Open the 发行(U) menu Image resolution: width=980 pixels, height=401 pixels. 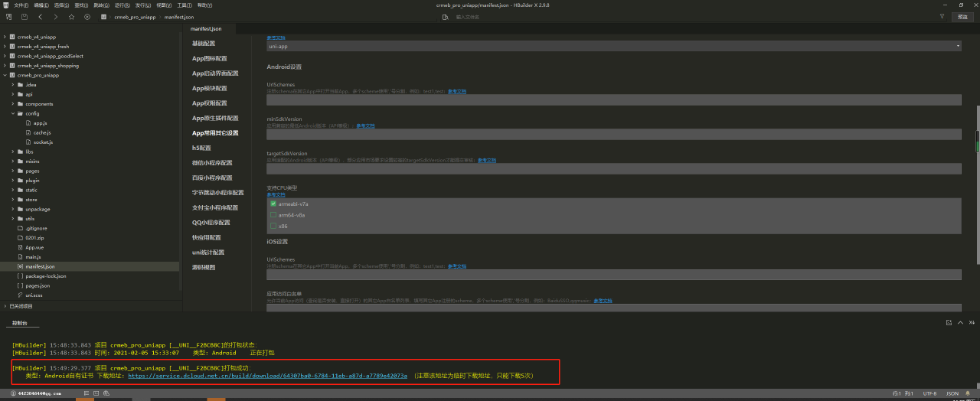(x=143, y=5)
